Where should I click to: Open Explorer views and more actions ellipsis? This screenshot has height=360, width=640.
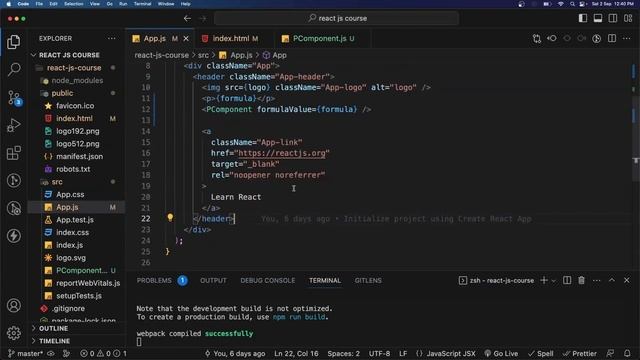(x=111, y=38)
